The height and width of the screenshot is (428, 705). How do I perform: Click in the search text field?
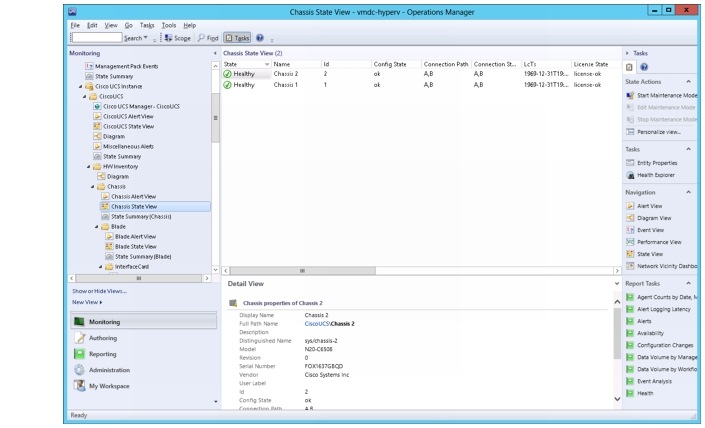pos(96,38)
